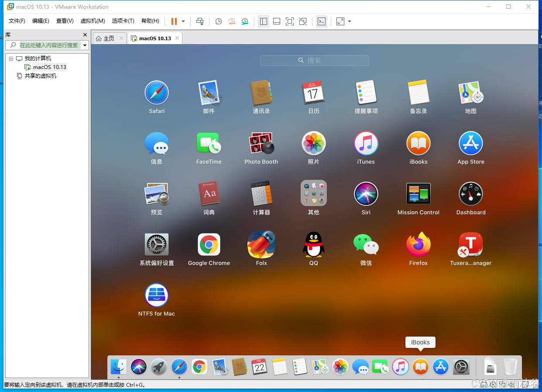
Task: Launch the 计算器 app
Action: [x=261, y=194]
